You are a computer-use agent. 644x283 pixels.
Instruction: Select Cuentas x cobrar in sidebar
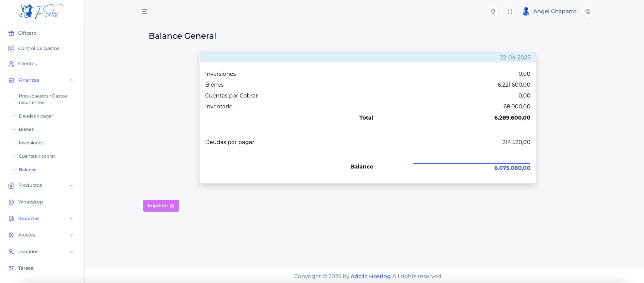click(x=37, y=156)
